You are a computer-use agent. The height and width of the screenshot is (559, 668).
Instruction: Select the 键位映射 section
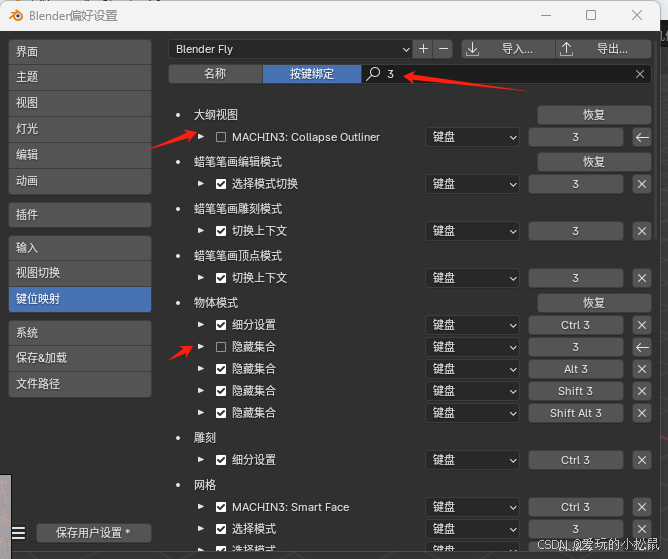[80, 299]
